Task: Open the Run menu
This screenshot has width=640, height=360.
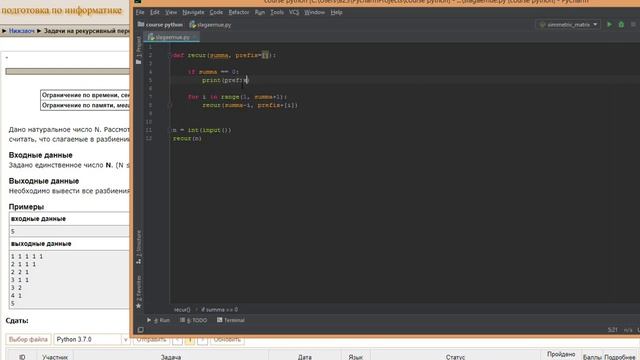Action: (x=260, y=12)
